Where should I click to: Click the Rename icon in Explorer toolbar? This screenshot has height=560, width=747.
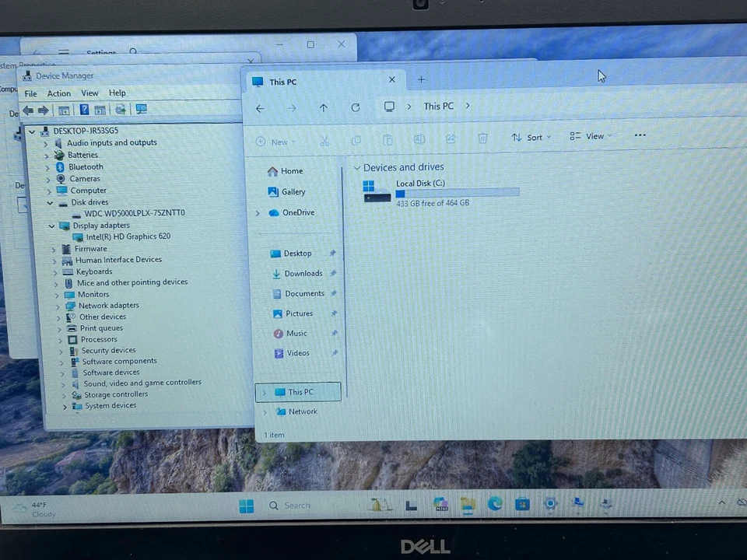(419, 139)
